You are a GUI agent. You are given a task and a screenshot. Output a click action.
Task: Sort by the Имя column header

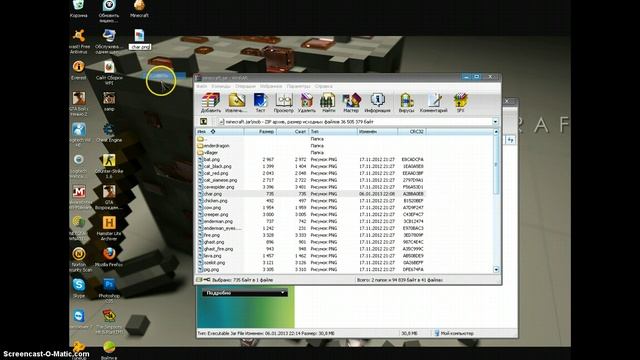[220, 132]
